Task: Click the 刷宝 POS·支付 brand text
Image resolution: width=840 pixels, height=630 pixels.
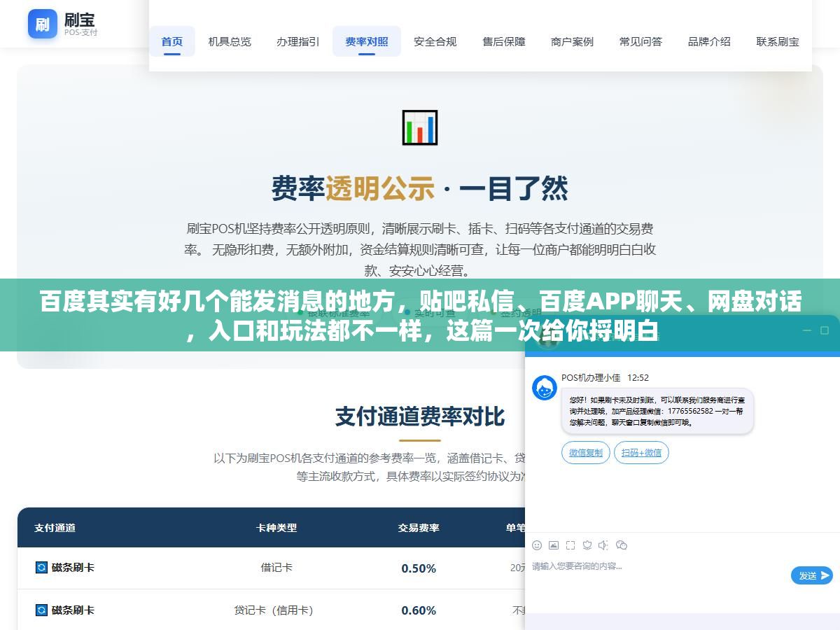Action: click(x=80, y=24)
